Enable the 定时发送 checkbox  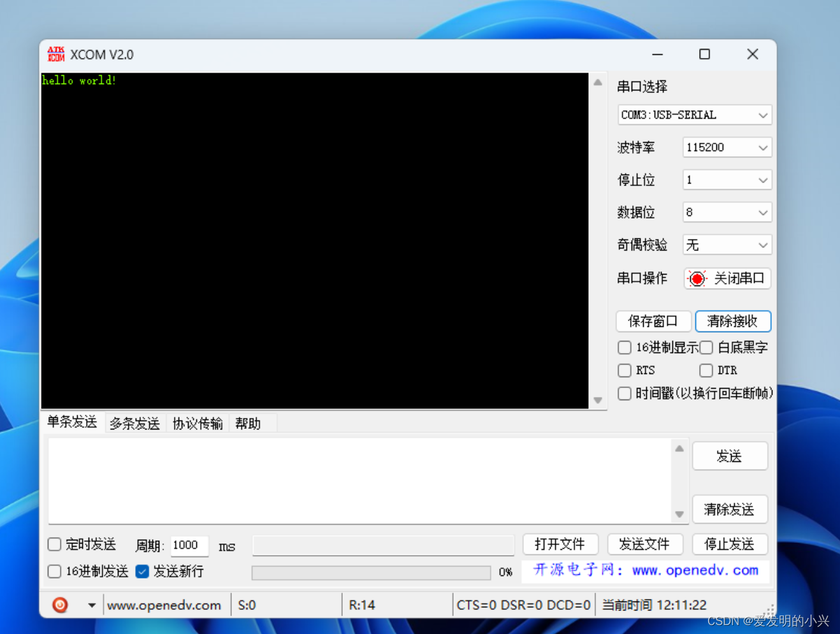(55, 544)
